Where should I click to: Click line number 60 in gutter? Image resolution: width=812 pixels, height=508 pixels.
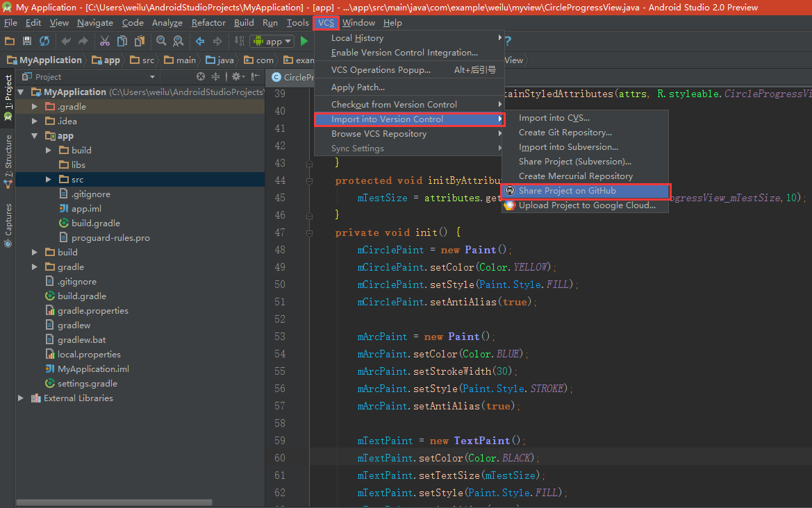click(x=280, y=458)
